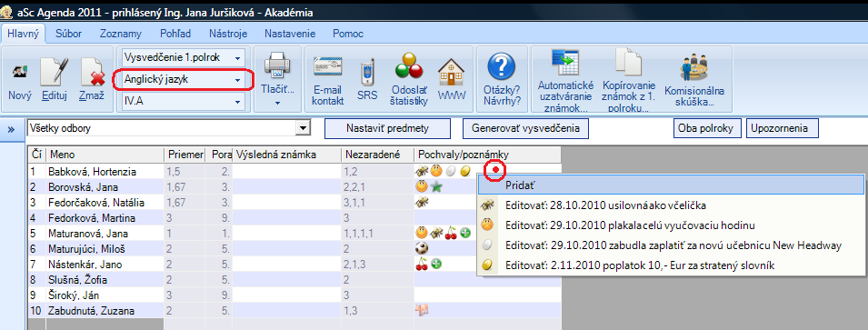This screenshot has width=868, height=330.
Task: Expand the side panel chevron button
Action: 11,129
